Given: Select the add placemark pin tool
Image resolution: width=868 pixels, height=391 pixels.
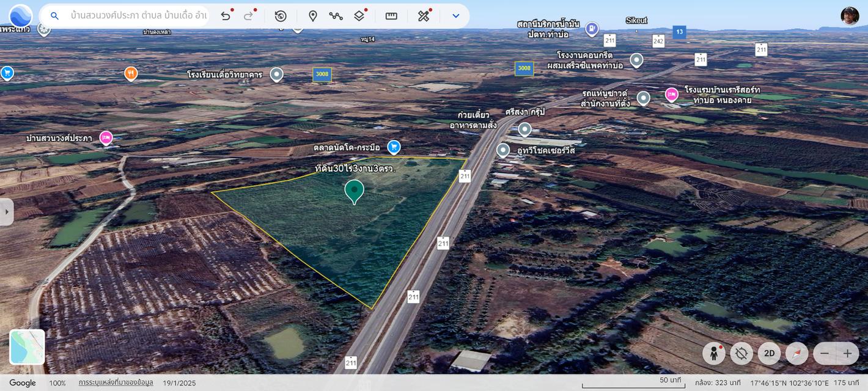Looking at the screenshot, I should click(x=313, y=16).
